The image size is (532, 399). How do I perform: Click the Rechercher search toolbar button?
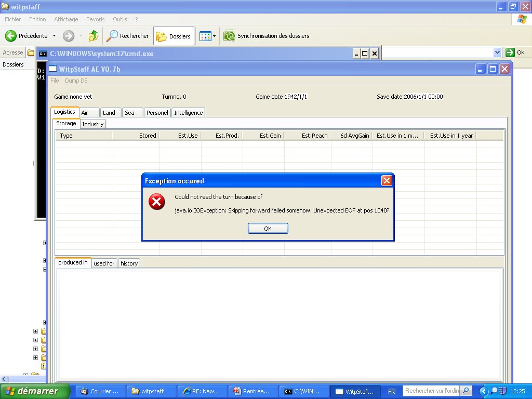tap(127, 36)
